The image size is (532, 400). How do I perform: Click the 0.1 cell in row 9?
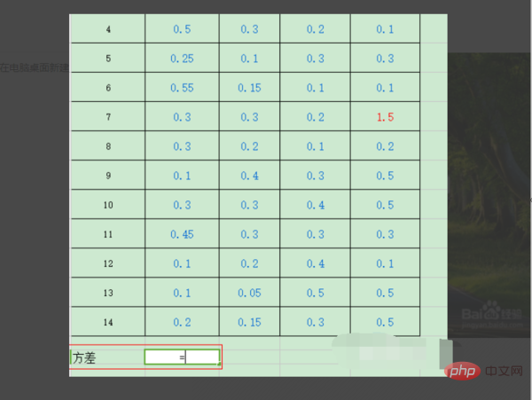tap(182, 175)
